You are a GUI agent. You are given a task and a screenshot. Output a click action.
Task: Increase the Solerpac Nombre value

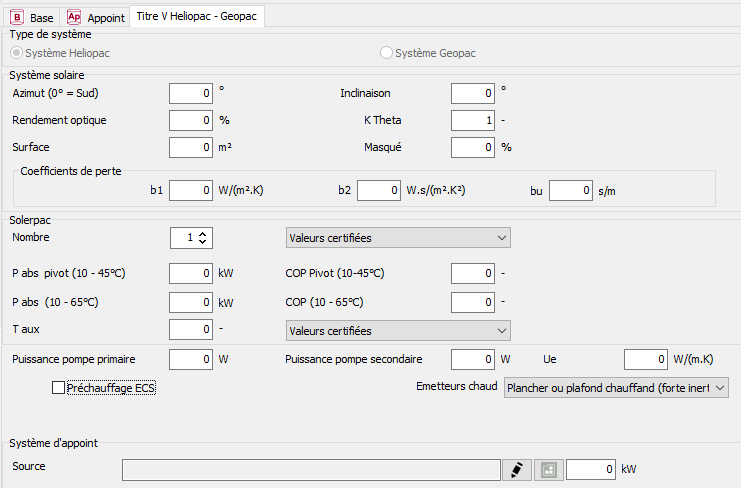coord(203,234)
